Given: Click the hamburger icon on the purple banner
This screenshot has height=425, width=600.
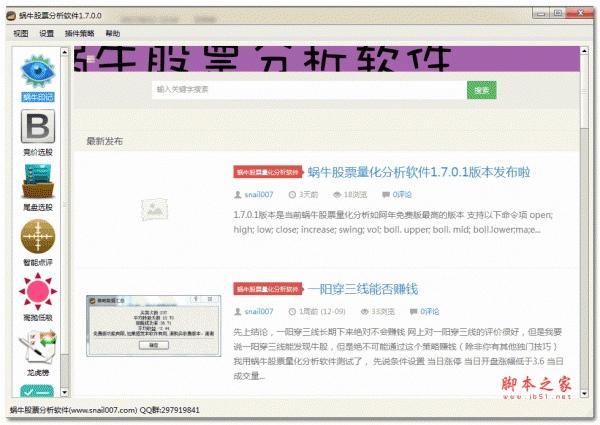Looking at the screenshot, I should click(91, 59).
